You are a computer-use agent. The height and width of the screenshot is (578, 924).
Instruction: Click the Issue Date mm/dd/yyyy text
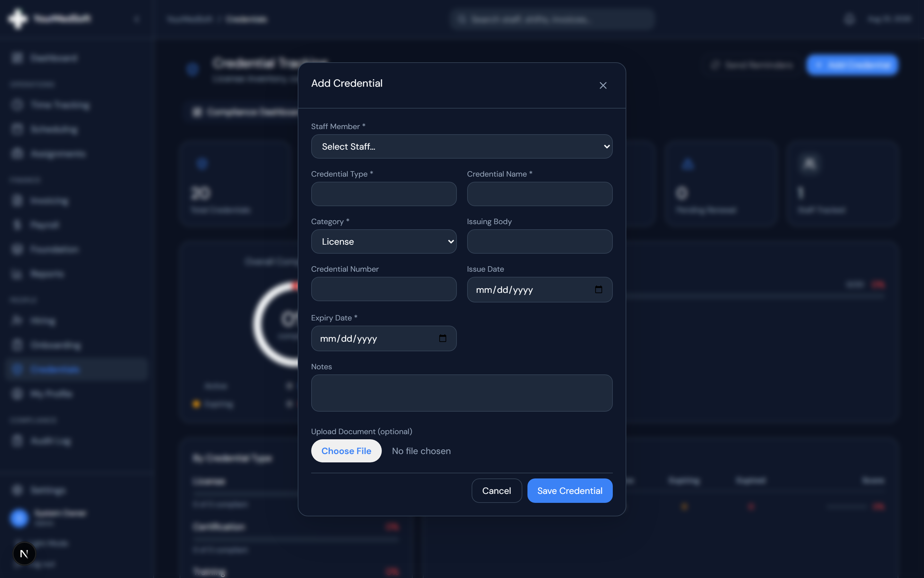pos(504,290)
